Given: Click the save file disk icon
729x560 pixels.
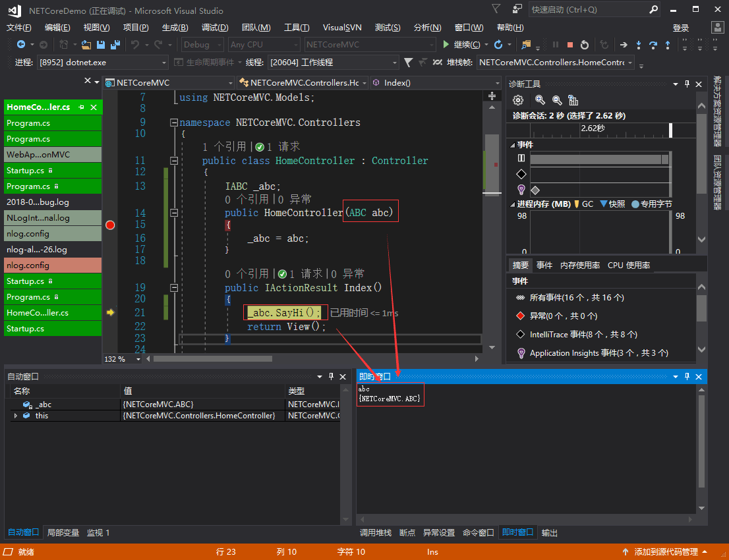Looking at the screenshot, I should click(x=100, y=45).
